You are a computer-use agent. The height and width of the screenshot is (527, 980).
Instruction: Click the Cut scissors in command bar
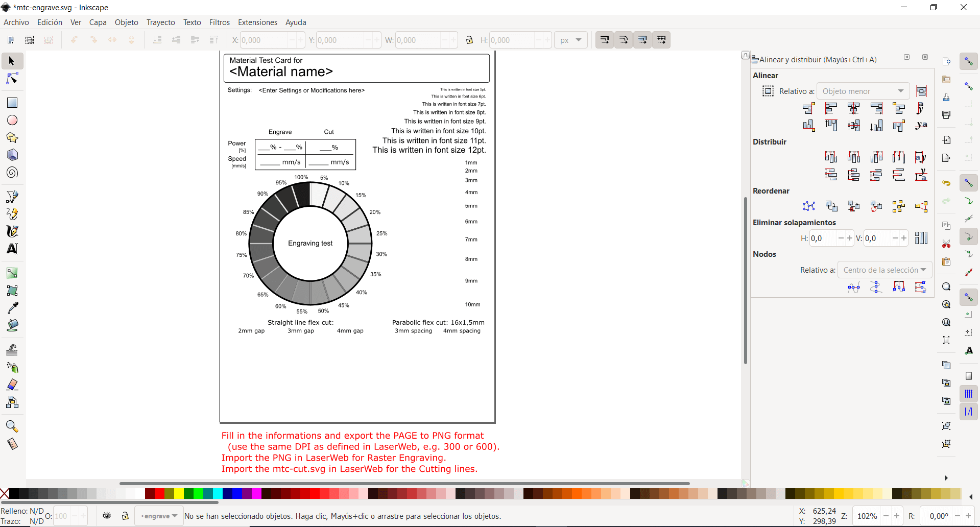click(x=946, y=244)
